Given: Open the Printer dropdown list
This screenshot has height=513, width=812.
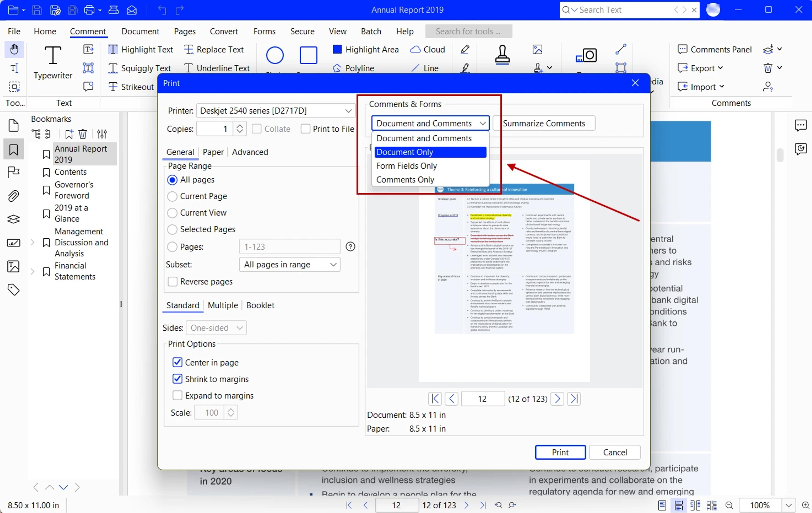Looking at the screenshot, I should pos(276,111).
